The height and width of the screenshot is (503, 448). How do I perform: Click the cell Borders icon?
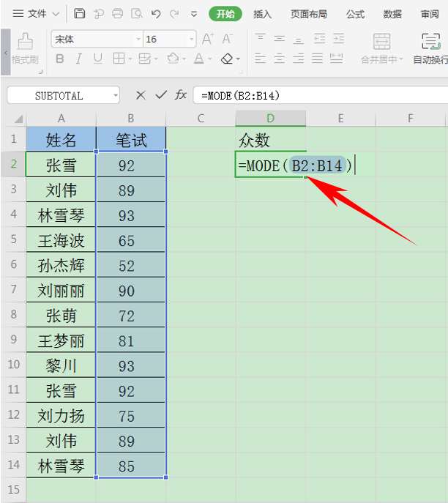tap(119, 59)
